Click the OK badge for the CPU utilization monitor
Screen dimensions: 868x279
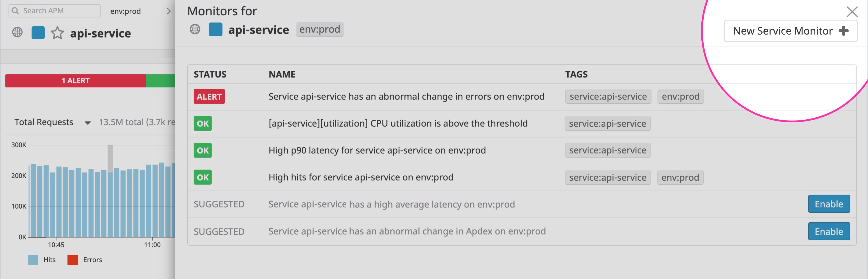[x=203, y=123]
